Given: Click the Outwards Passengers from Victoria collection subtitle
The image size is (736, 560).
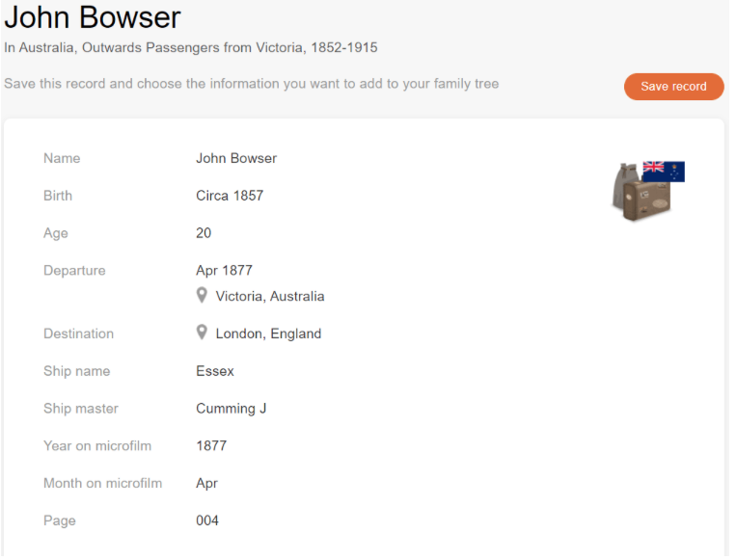Looking at the screenshot, I should pos(191,47).
